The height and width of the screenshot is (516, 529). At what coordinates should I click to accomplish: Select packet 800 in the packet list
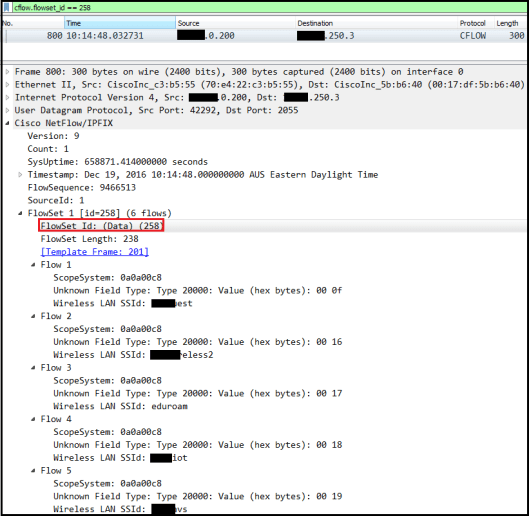(x=264, y=36)
